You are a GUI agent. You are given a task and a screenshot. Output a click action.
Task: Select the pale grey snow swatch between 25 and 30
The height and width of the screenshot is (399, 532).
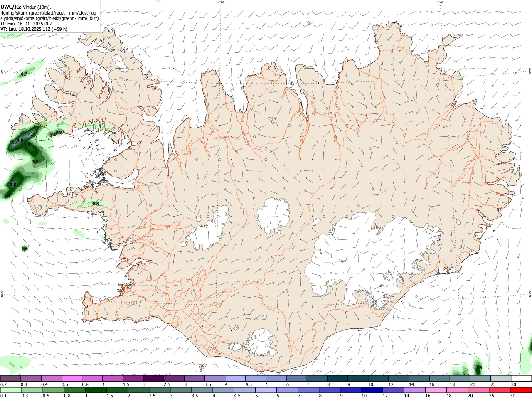coord(500,378)
